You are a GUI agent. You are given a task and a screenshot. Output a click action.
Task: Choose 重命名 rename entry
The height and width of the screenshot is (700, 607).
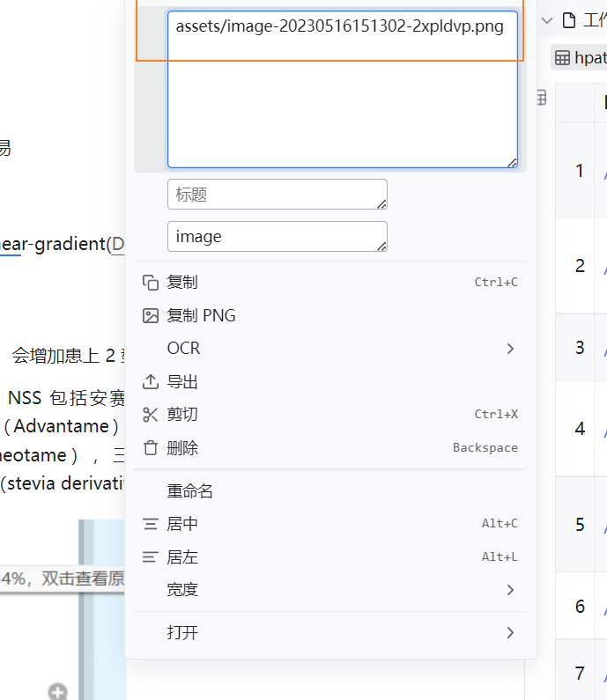coord(330,491)
